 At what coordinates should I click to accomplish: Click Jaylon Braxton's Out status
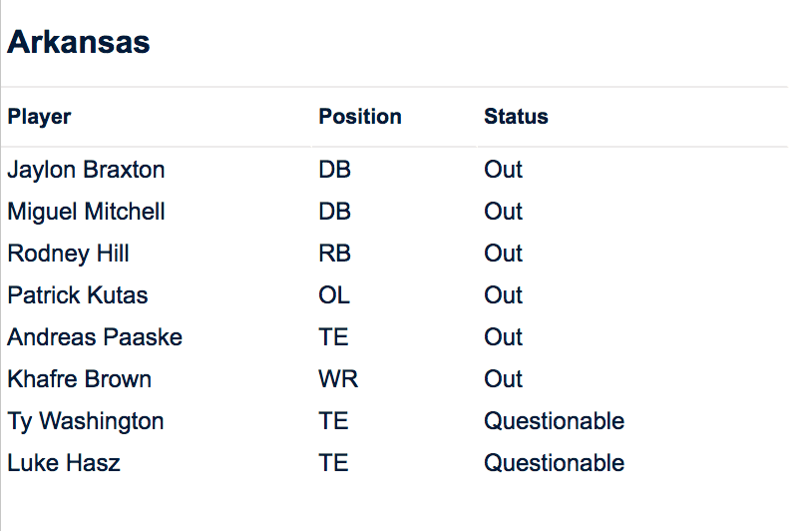point(503,170)
